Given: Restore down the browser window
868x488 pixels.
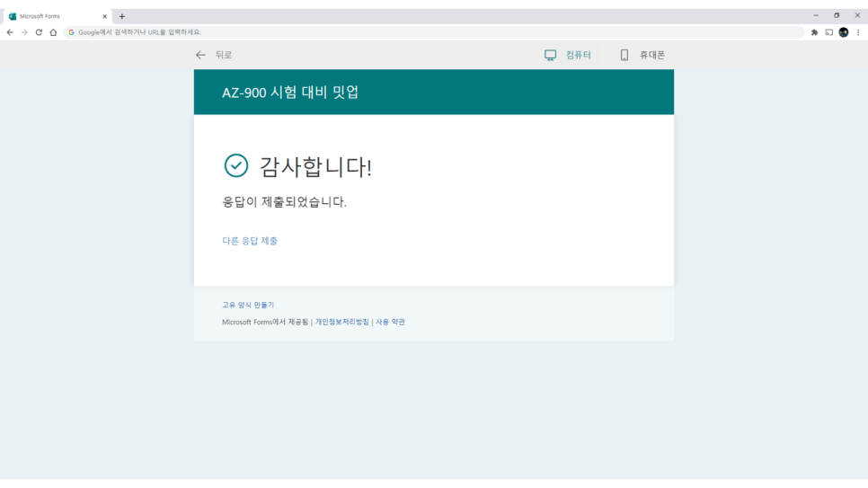Looking at the screenshot, I should click(x=837, y=15).
